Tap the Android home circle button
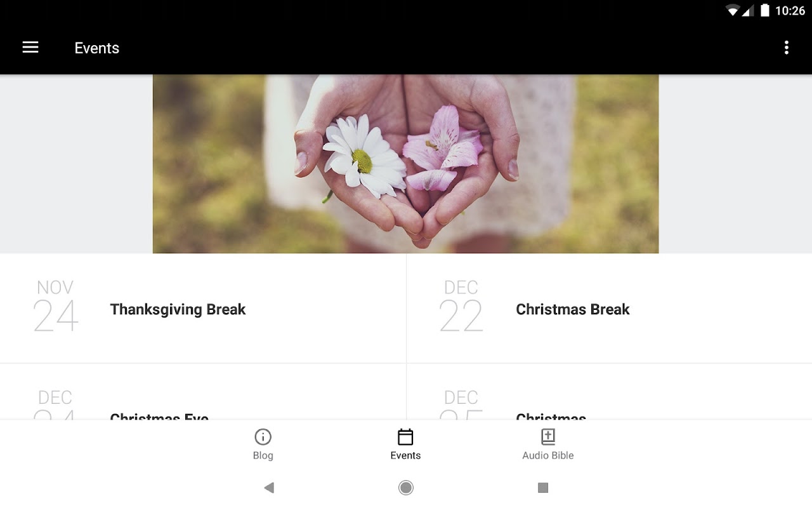 tap(406, 488)
